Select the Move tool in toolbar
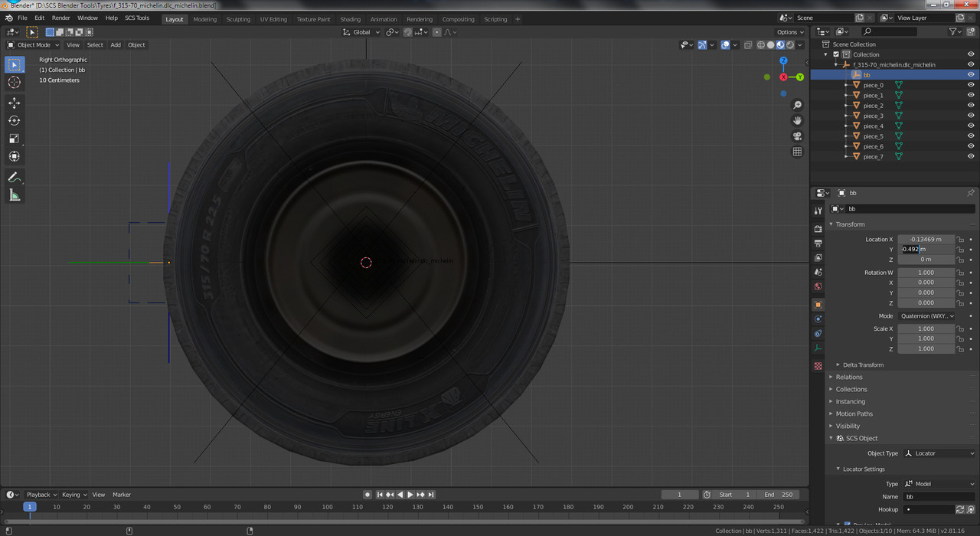 15,103
